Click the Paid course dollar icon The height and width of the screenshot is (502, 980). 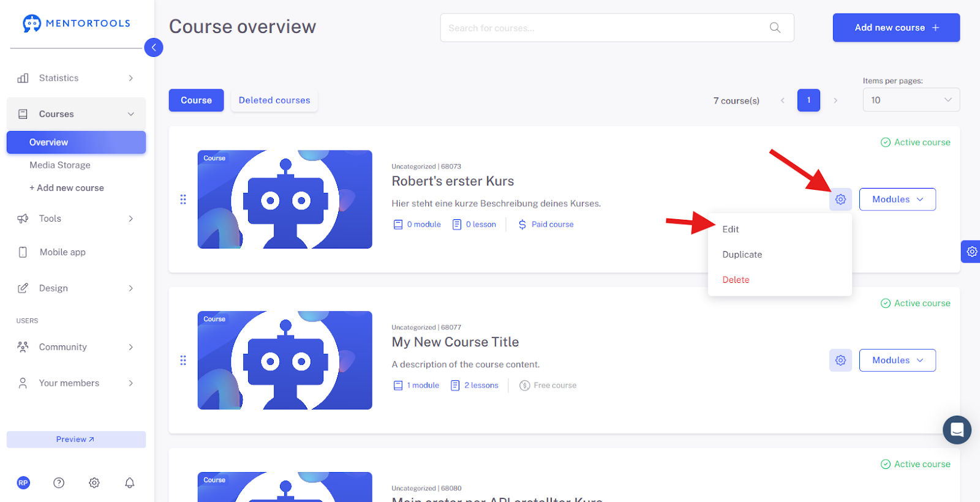coord(522,225)
